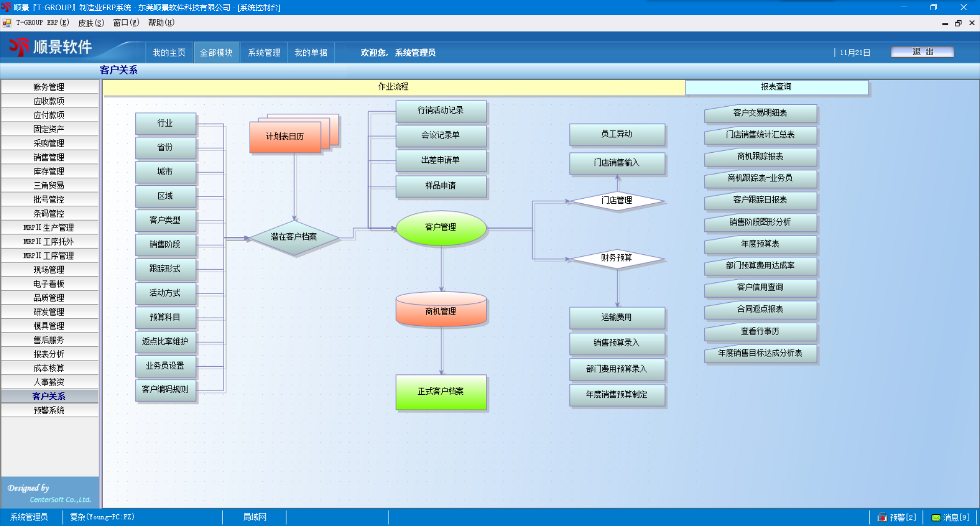Click the green 客户管理 ellipse node
Image resolution: width=980 pixels, height=526 pixels.
(x=441, y=227)
